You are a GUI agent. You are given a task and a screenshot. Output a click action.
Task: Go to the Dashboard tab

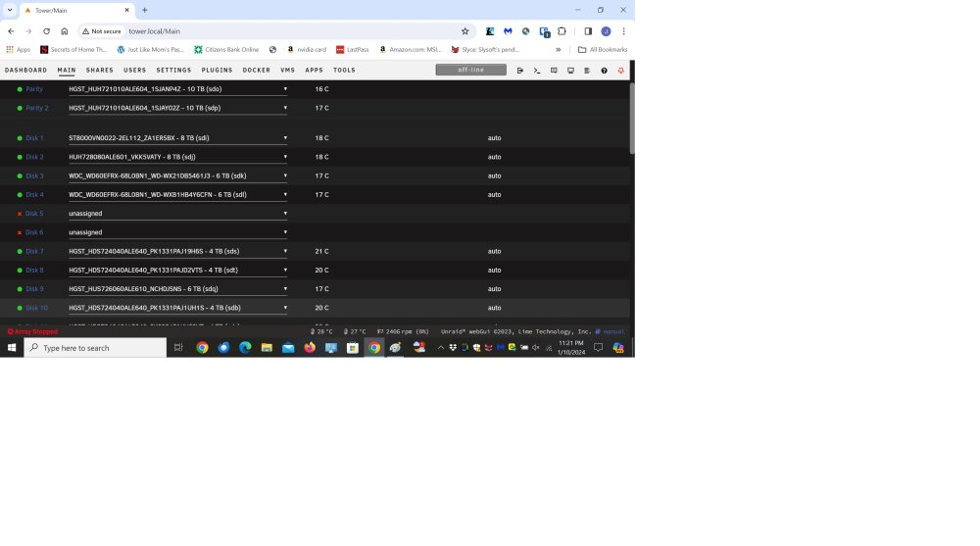tap(25, 70)
